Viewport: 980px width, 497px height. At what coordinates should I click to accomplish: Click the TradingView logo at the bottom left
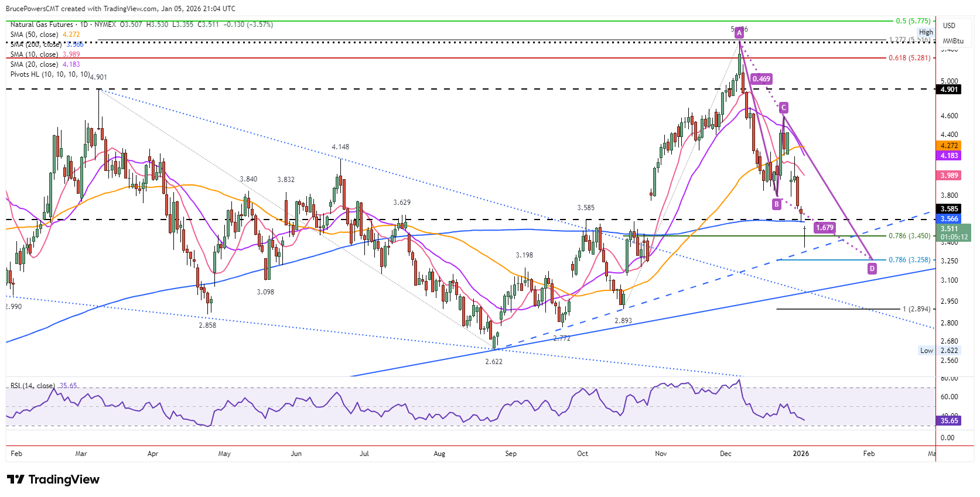pos(53,479)
